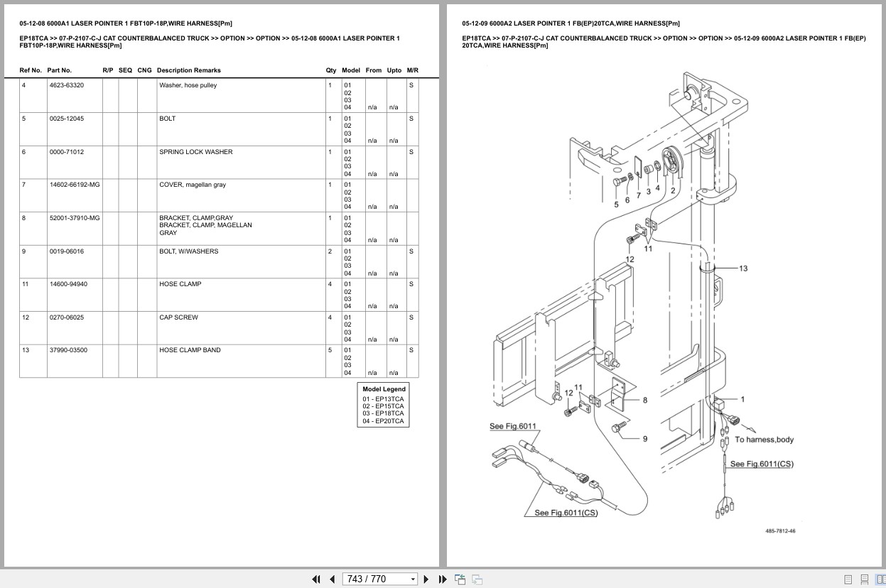
Task: Open the page number dropdown
Action: click(x=413, y=579)
